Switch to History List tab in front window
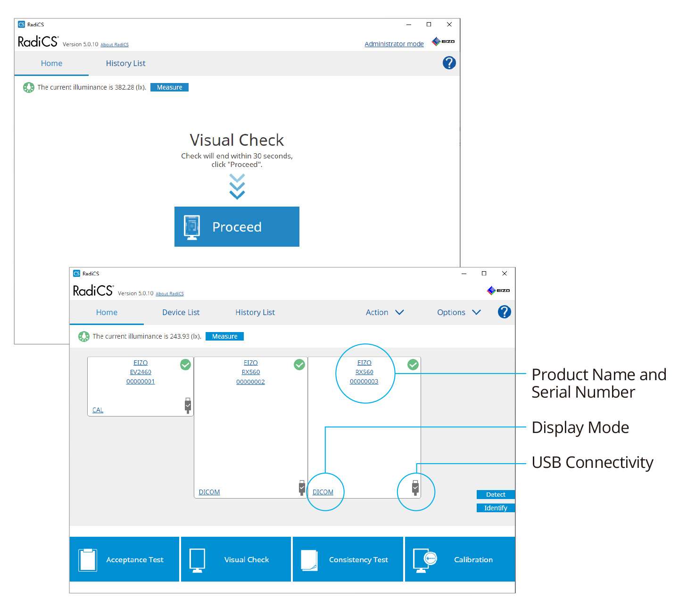 [255, 312]
